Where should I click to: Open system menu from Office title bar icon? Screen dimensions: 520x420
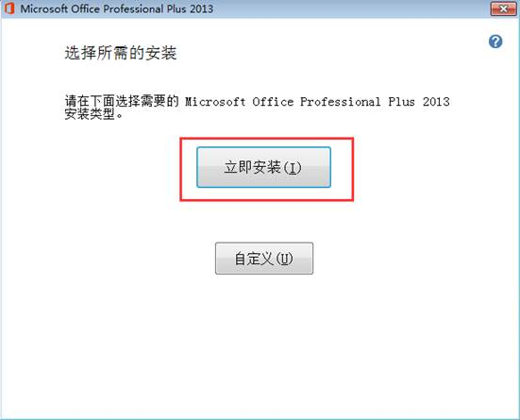pyautogui.click(x=8, y=8)
